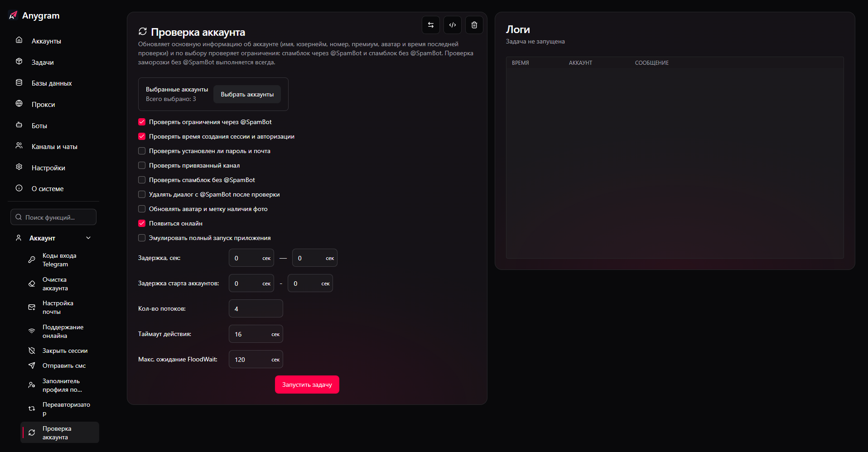Click the ВРЕМЯ column header in logs

[521, 63]
